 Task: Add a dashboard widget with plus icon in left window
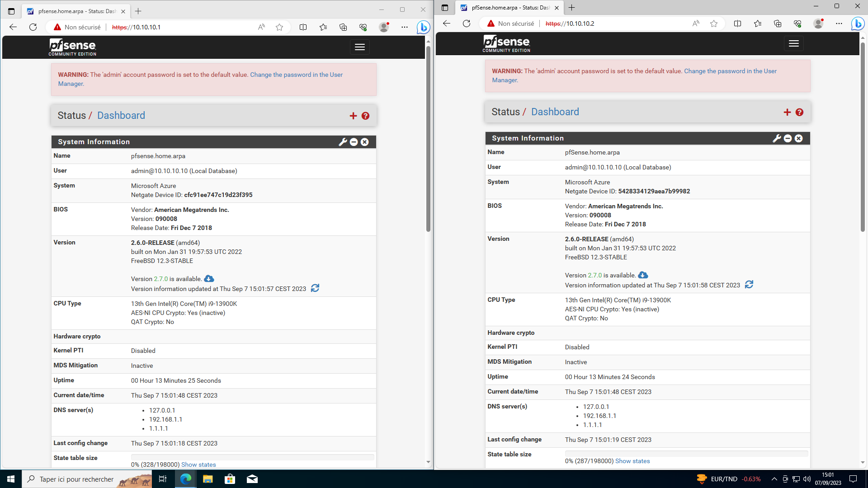(x=353, y=116)
